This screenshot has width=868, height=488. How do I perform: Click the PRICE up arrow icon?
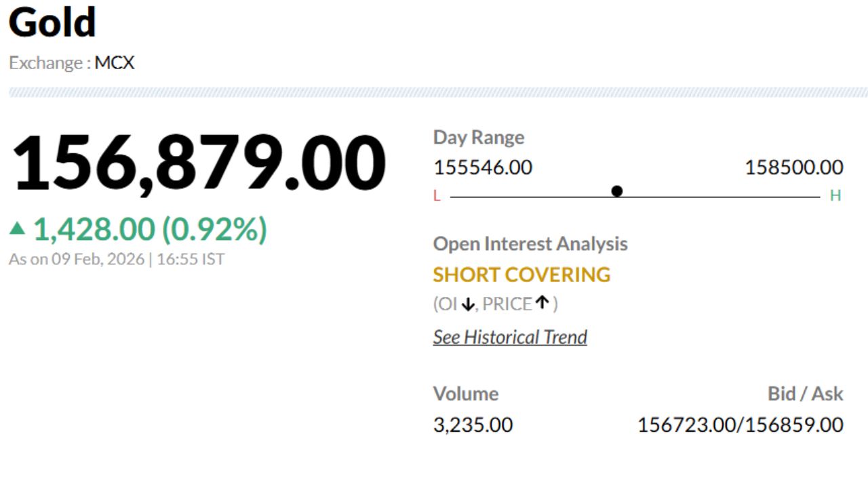coord(541,303)
